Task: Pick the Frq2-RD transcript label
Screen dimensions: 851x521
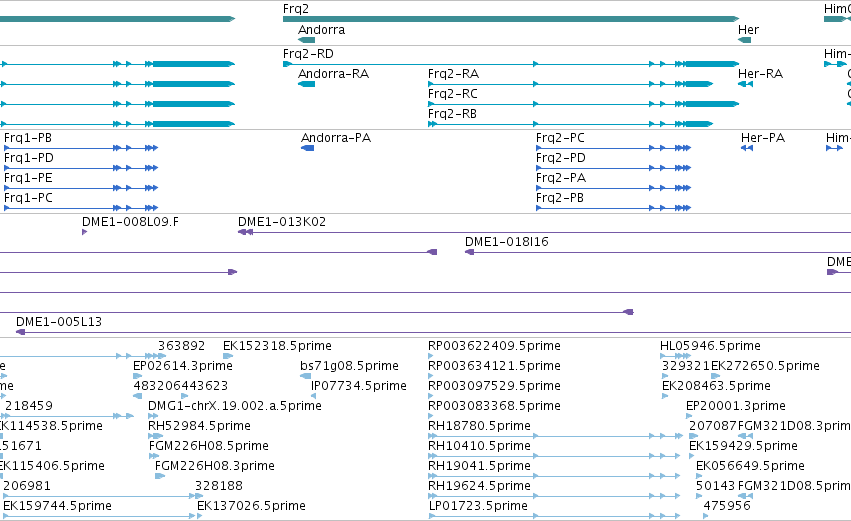Action: tap(308, 54)
